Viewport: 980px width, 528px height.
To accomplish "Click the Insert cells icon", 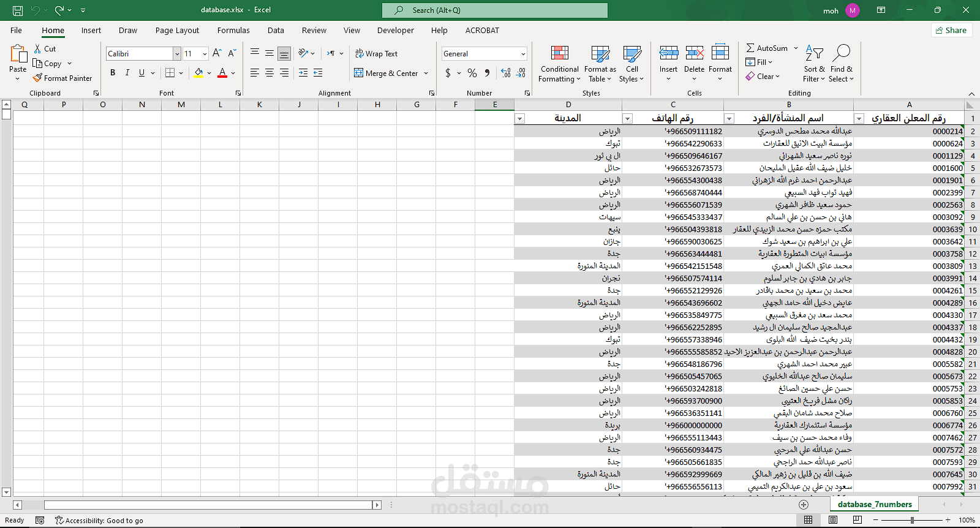I will (x=668, y=53).
